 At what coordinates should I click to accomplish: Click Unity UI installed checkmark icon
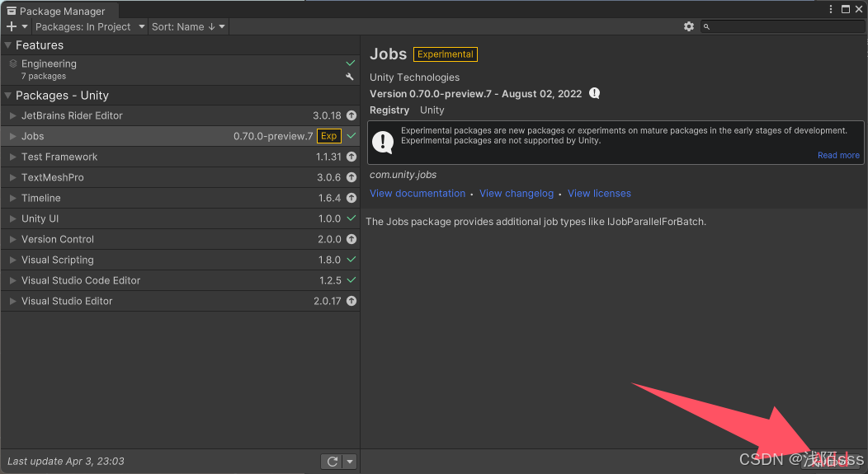coord(351,218)
